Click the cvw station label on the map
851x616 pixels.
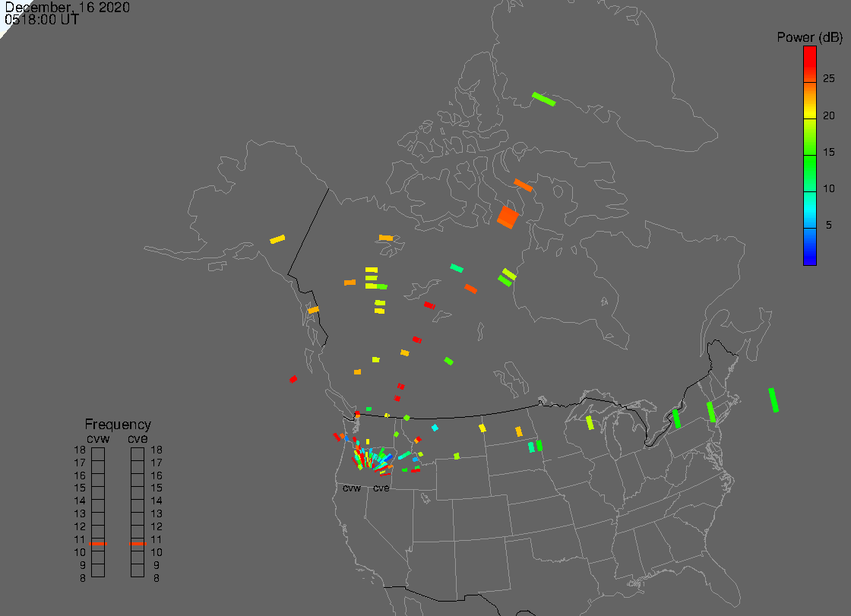(352, 488)
